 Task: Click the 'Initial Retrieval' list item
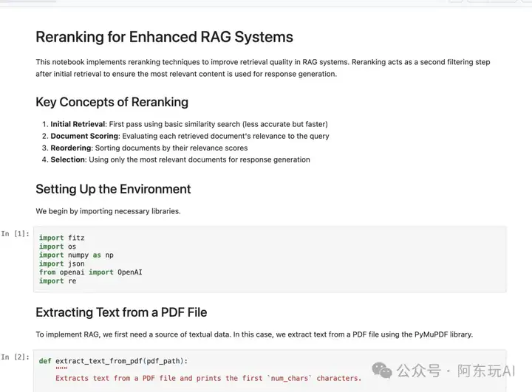tap(185, 124)
